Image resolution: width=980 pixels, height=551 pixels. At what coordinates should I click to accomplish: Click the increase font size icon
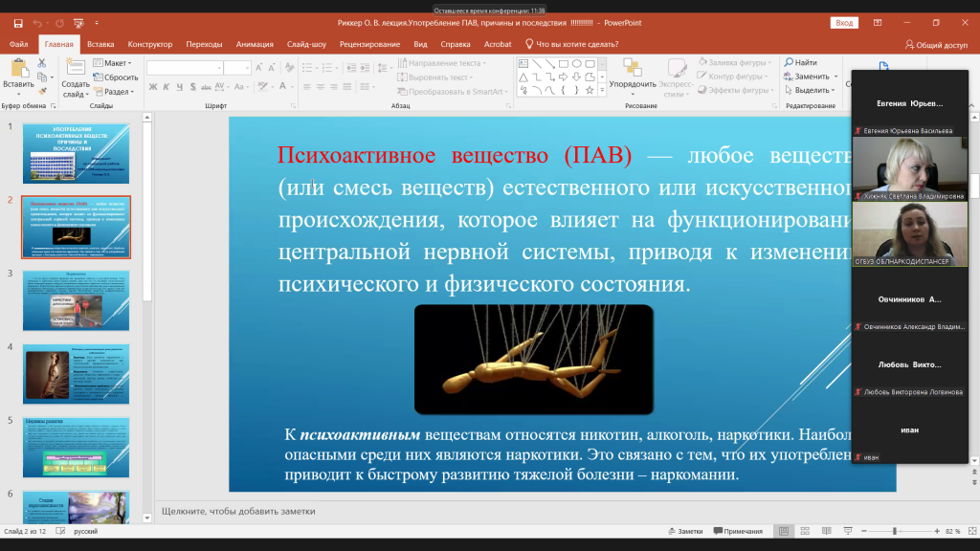coord(259,68)
